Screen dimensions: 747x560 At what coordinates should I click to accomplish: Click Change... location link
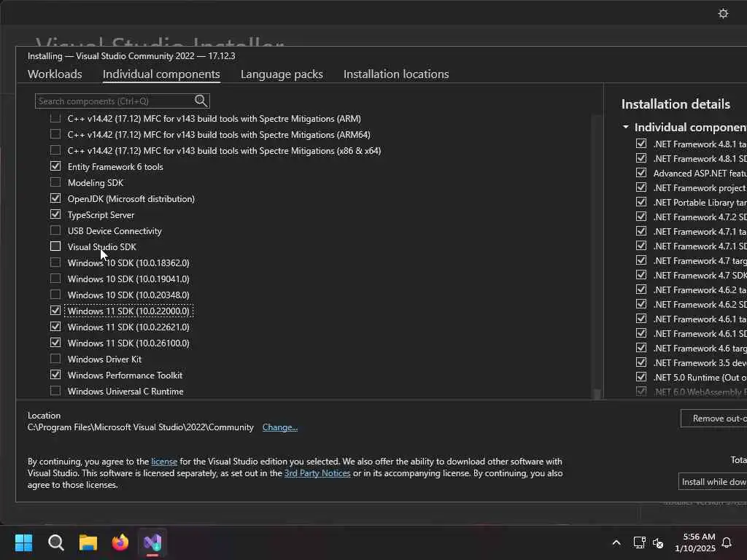click(x=279, y=427)
